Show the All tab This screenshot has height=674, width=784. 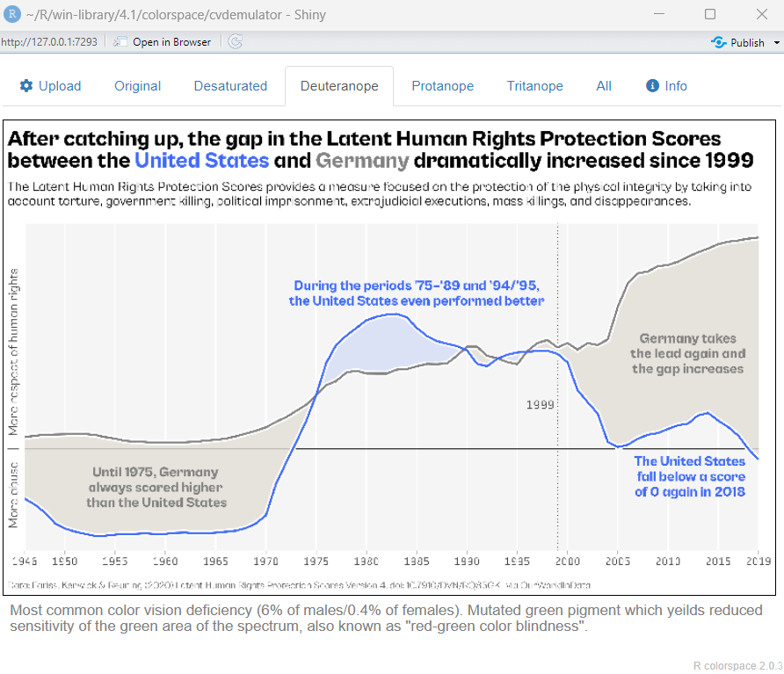coord(604,86)
